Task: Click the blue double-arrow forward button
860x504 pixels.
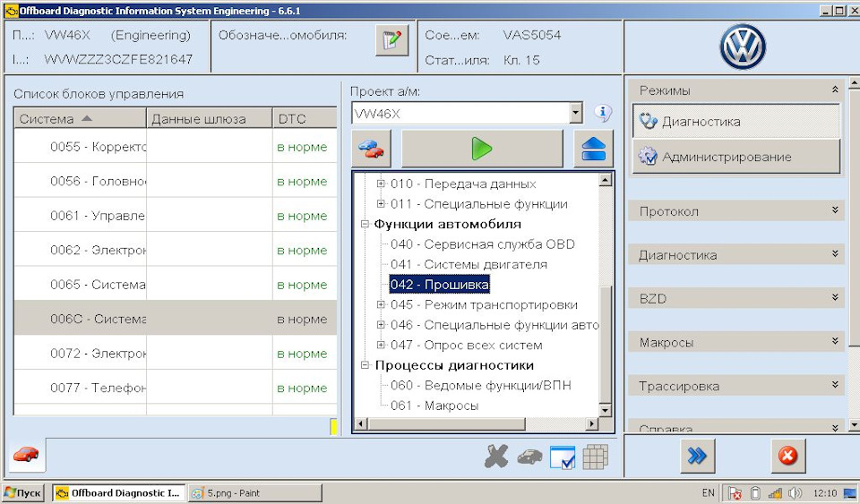Action: tap(697, 456)
